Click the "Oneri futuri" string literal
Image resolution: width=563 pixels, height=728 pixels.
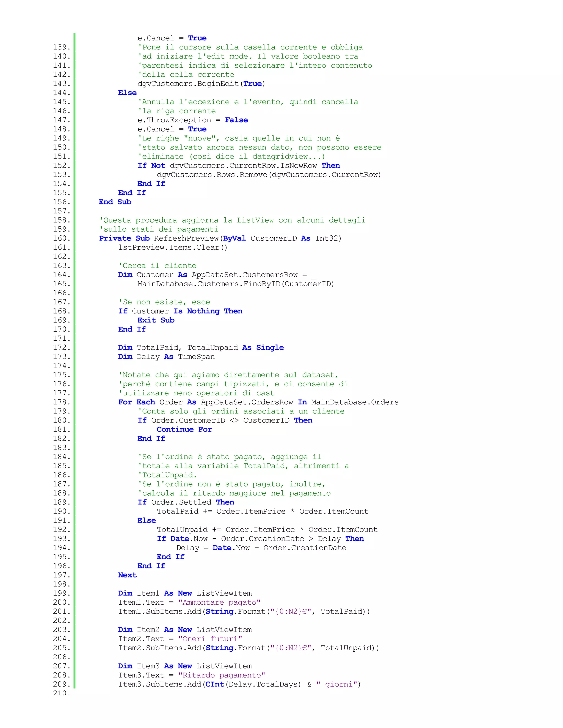point(210,639)
